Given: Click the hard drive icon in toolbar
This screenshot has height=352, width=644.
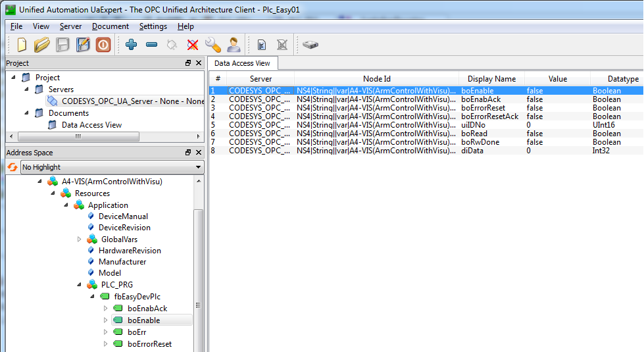Looking at the screenshot, I should click(x=310, y=44).
